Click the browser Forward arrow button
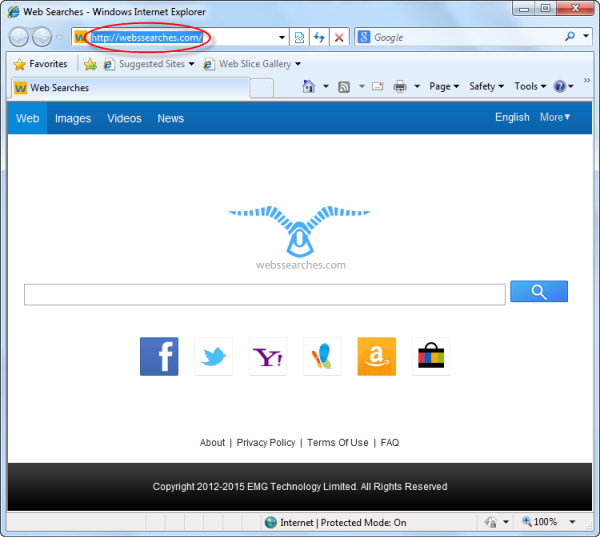This screenshot has height=537, width=600. 42,37
